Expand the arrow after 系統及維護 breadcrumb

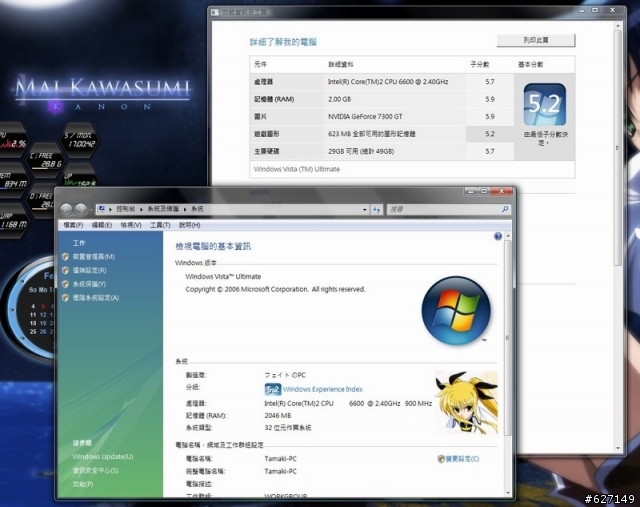[185, 209]
